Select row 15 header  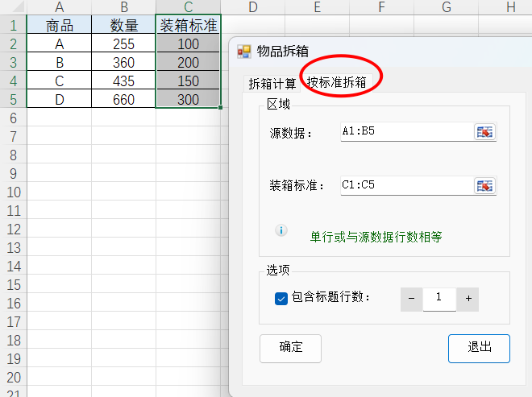coord(13,285)
